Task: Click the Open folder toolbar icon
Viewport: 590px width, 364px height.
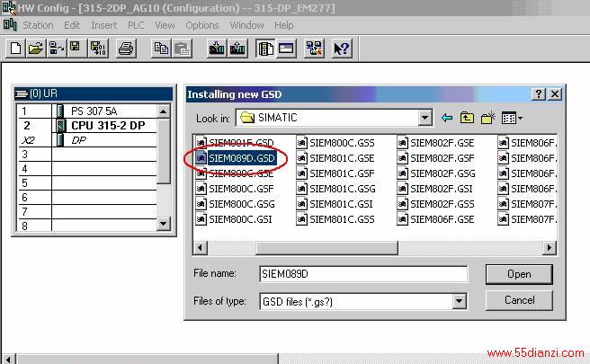Action: click(36, 49)
